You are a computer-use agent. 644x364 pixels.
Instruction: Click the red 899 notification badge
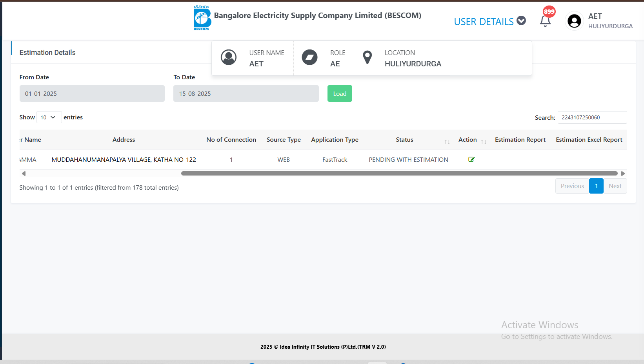pyautogui.click(x=549, y=11)
